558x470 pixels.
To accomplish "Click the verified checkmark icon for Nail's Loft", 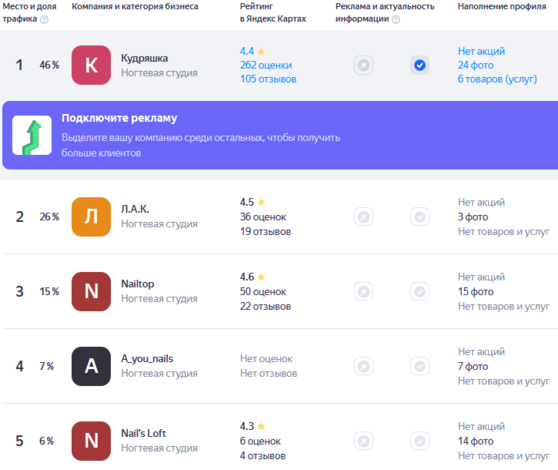I will click(x=420, y=441).
